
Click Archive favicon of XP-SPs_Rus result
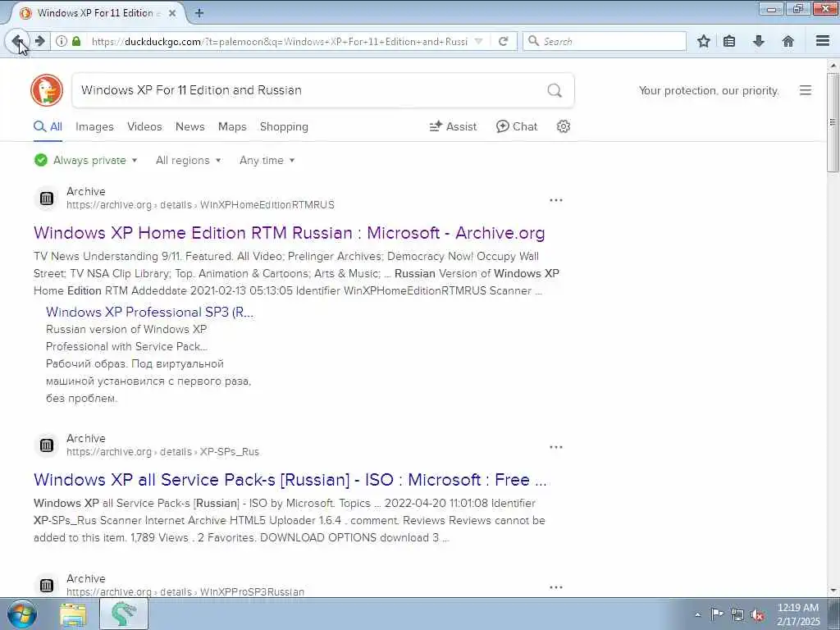pyautogui.click(x=47, y=445)
